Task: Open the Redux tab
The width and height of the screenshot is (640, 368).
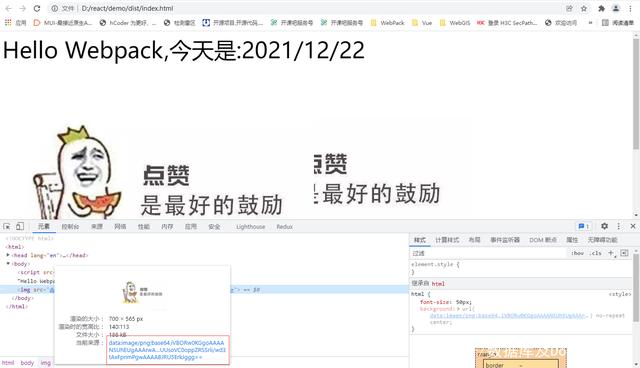Action: [284, 227]
